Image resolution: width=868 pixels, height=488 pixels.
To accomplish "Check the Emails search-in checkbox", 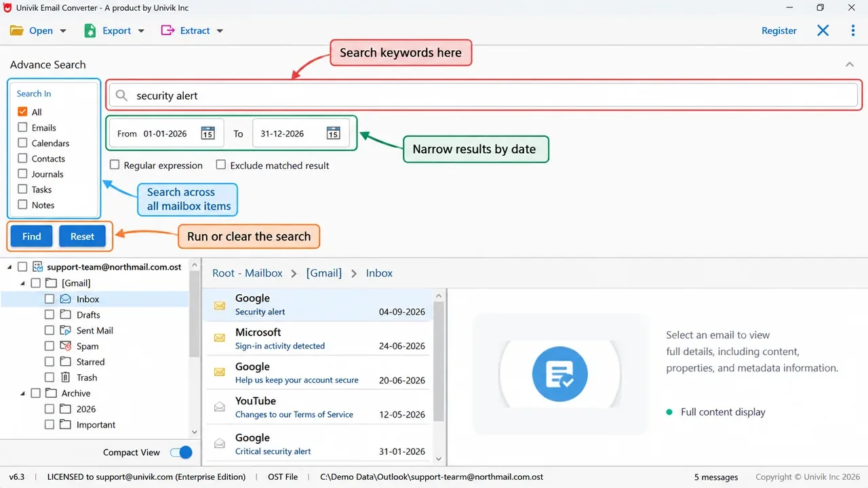I will pyautogui.click(x=22, y=127).
